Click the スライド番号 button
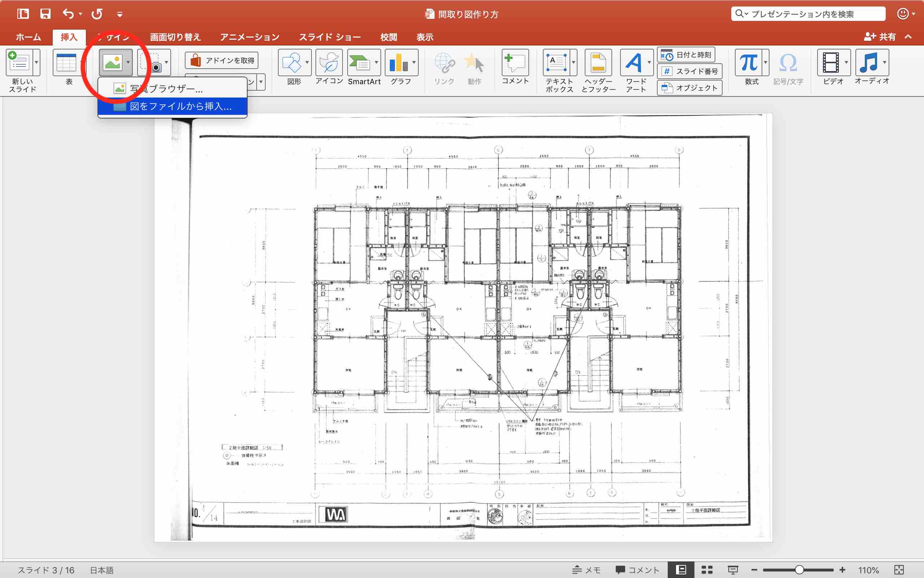Viewport: 924px width, 578px height. (689, 72)
